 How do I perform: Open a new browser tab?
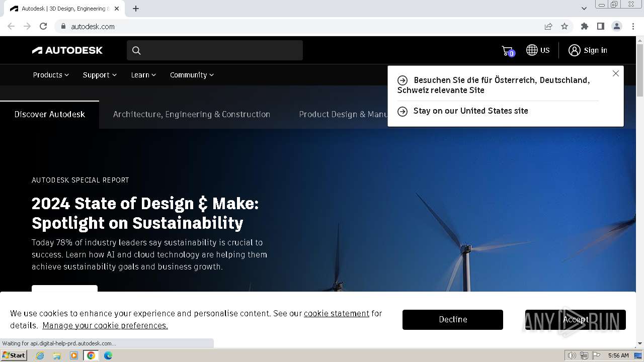coord(136,9)
